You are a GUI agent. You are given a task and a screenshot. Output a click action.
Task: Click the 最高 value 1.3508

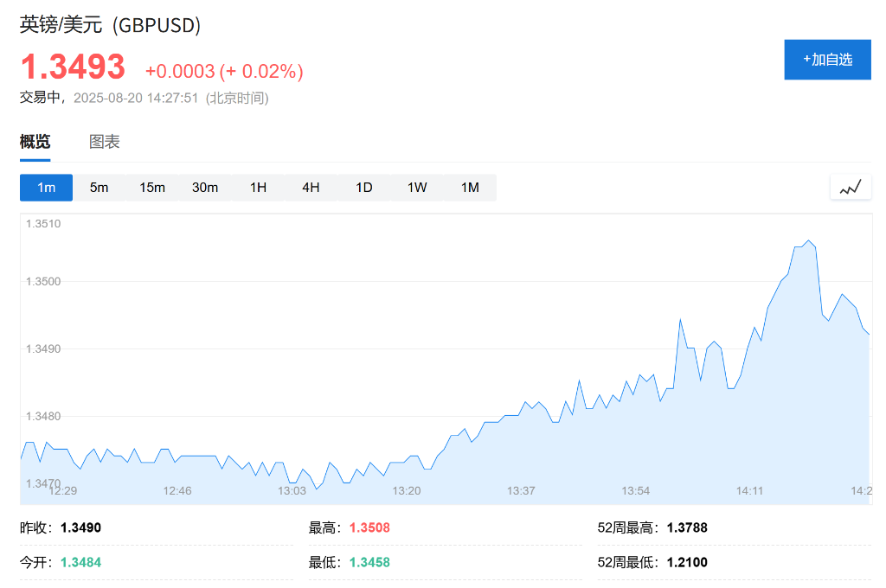pos(369,527)
